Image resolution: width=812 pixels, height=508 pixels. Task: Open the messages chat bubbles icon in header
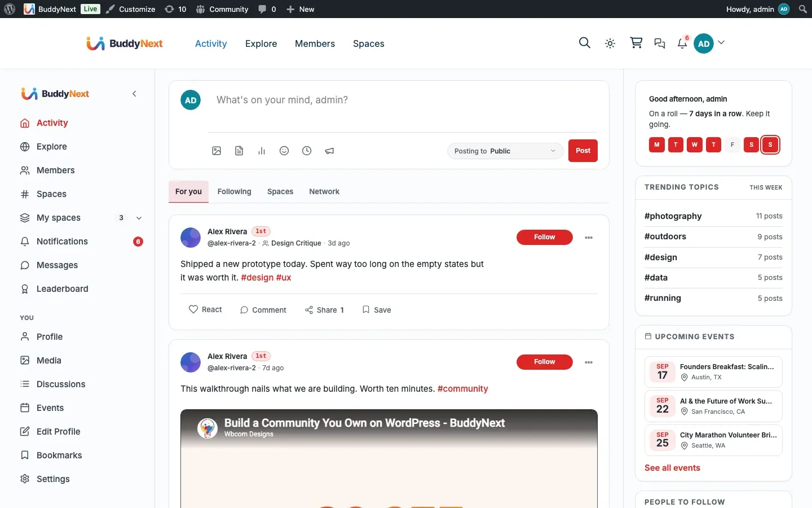[660, 43]
